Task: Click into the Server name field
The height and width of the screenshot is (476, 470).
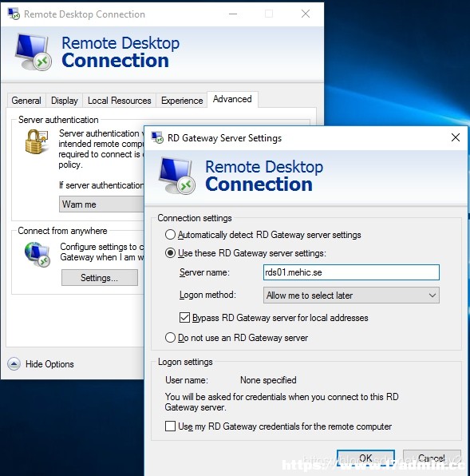Action: 351,272
